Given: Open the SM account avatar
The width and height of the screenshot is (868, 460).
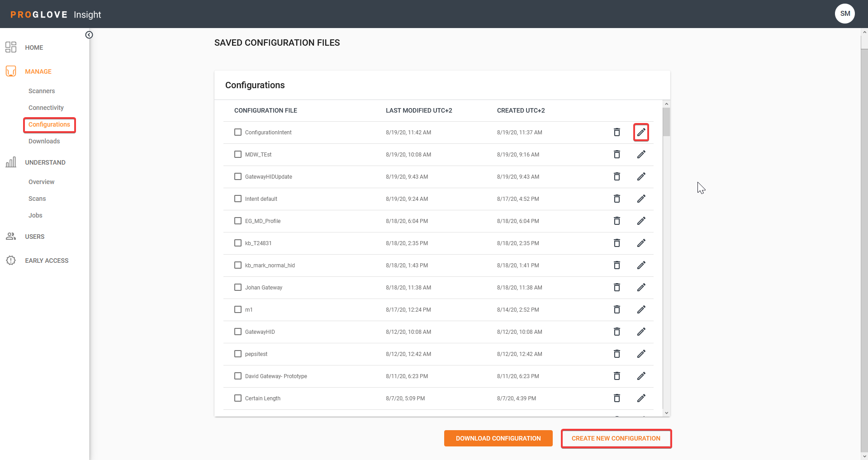Looking at the screenshot, I should pyautogui.click(x=844, y=13).
